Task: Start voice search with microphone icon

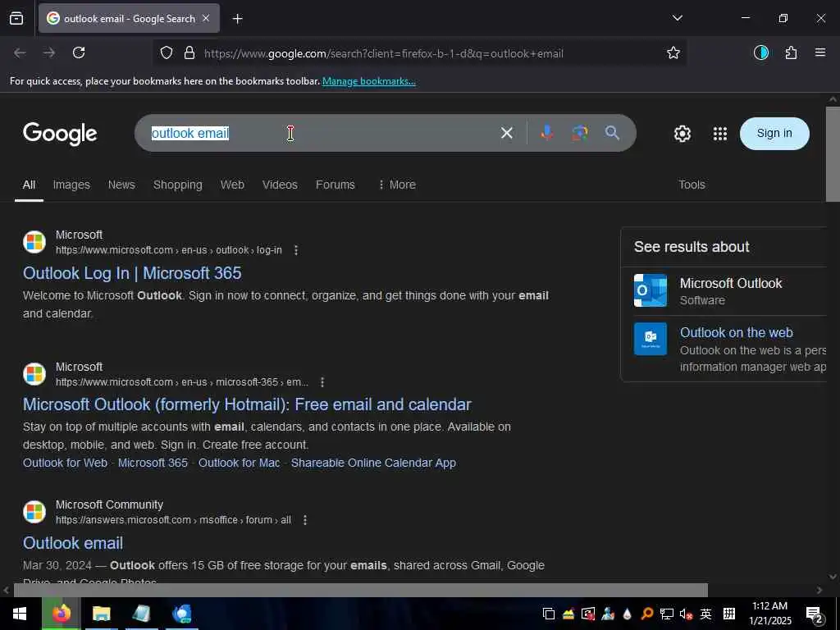Action: (x=546, y=133)
